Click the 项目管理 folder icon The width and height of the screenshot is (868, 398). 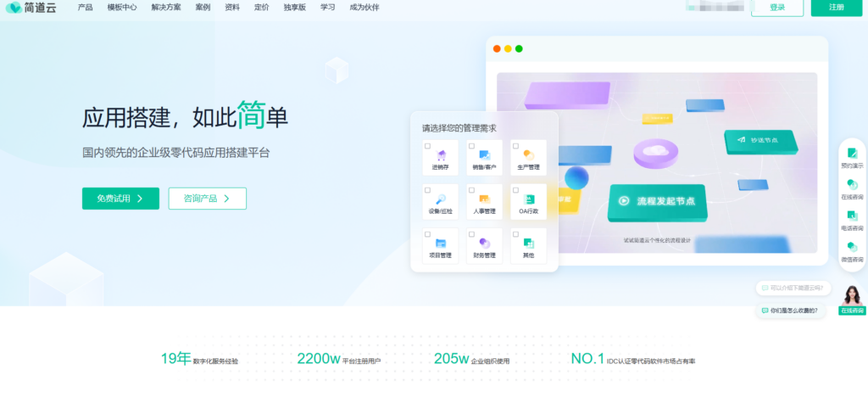point(440,243)
